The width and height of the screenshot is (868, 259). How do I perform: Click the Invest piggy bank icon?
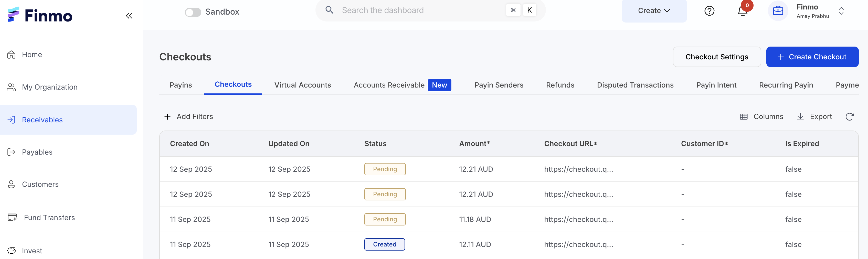pyautogui.click(x=12, y=251)
